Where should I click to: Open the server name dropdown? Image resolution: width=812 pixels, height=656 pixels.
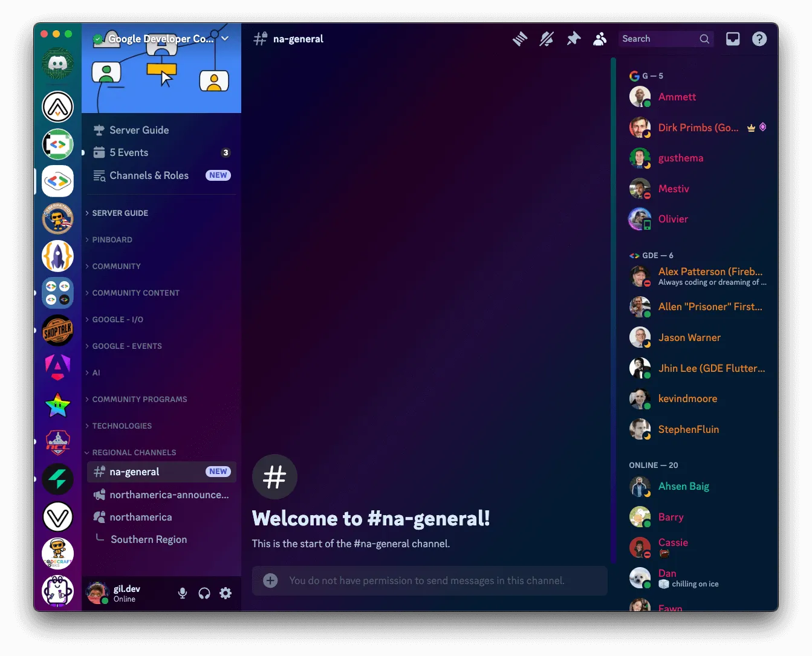pyautogui.click(x=224, y=38)
